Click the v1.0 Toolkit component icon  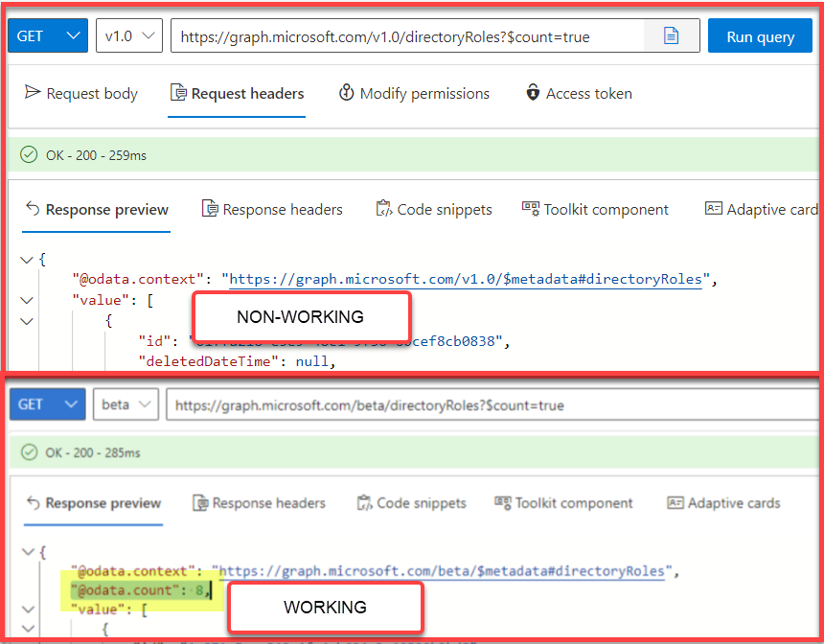coord(530,208)
